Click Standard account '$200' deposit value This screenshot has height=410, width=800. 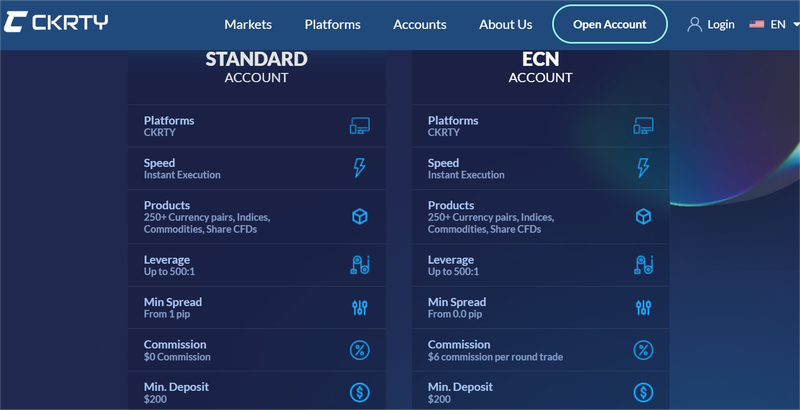[155, 399]
